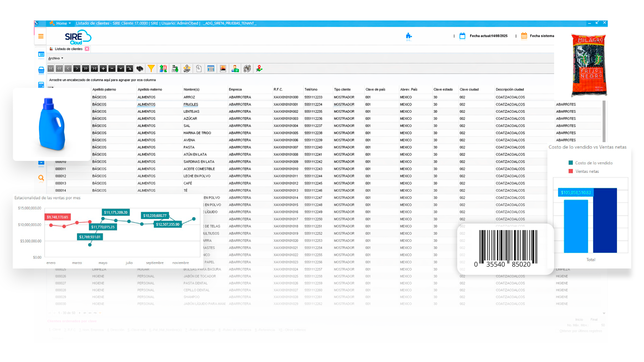Jump to the last record arrow
The image size is (644, 362).
click(95, 69)
